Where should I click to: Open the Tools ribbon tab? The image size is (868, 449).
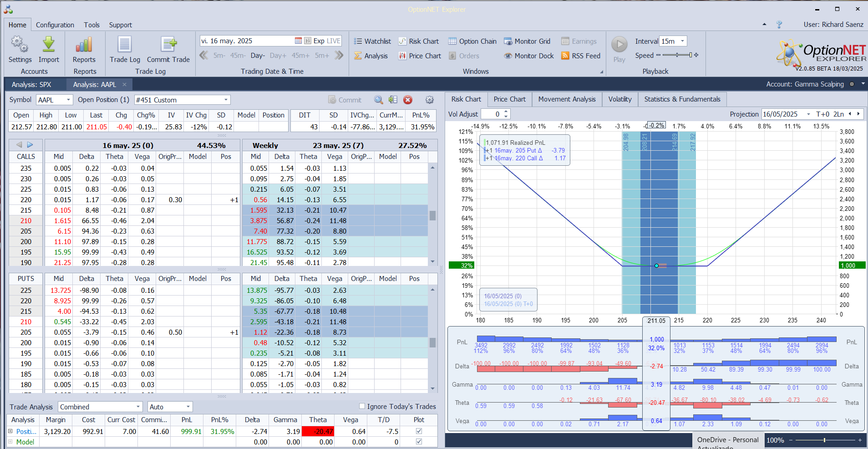tap(91, 25)
